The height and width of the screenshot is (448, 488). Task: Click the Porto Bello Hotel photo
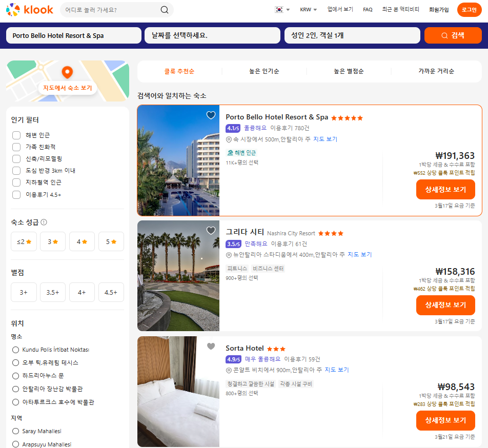coord(178,160)
